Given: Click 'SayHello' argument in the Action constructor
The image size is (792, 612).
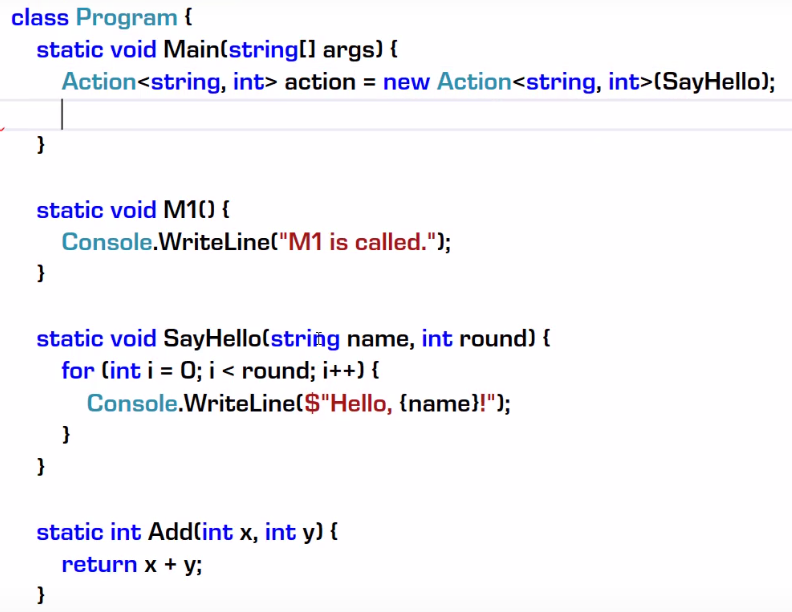Looking at the screenshot, I should (x=711, y=82).
